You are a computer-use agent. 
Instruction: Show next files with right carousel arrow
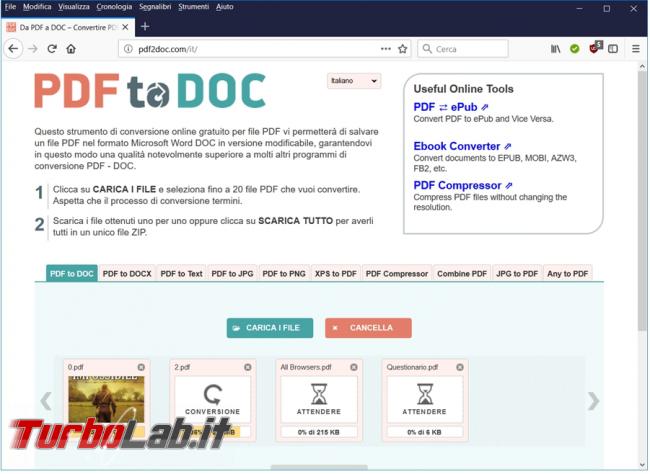593,401
